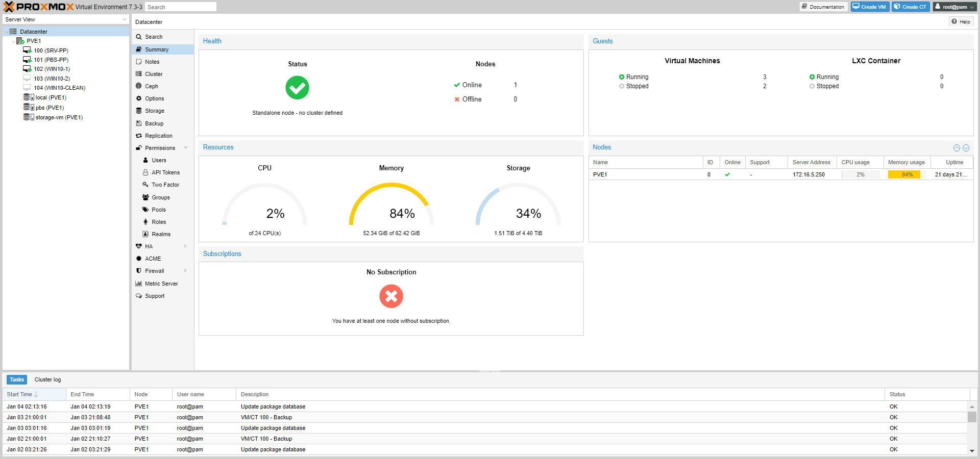Viewport: 980px width, 459px height.
Task: Click the Pools tags icon
Action: [145, 210]
